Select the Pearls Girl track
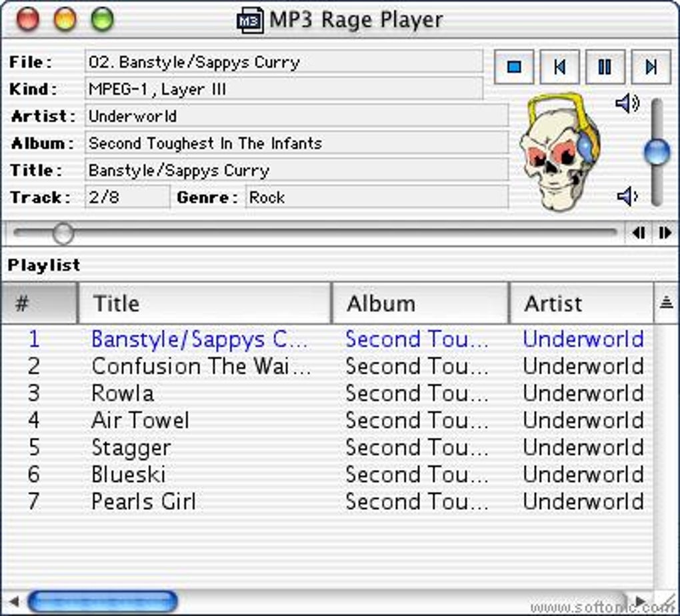 tap(327, 501)
